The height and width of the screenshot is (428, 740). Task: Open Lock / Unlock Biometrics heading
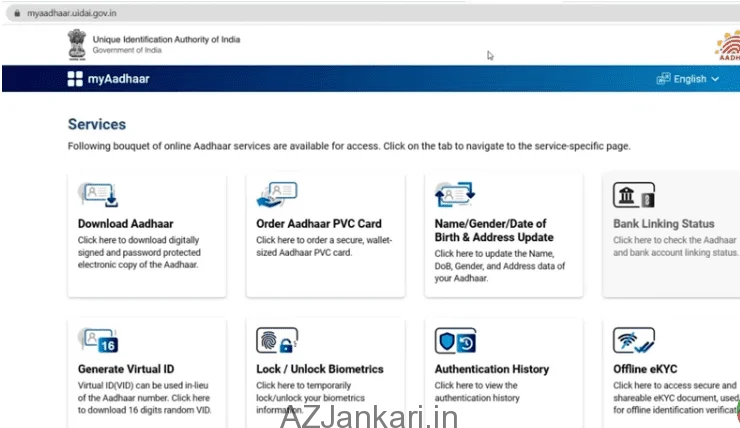(x=320, y=369)
